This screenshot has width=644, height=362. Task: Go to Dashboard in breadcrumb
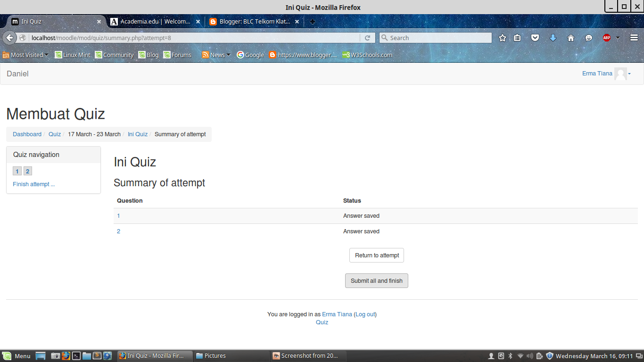click(27, 134)
